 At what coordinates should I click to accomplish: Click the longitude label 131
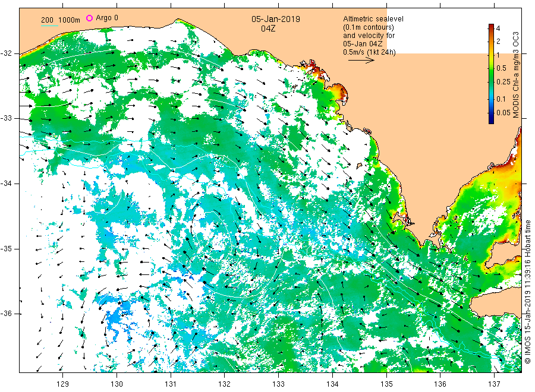171,384
